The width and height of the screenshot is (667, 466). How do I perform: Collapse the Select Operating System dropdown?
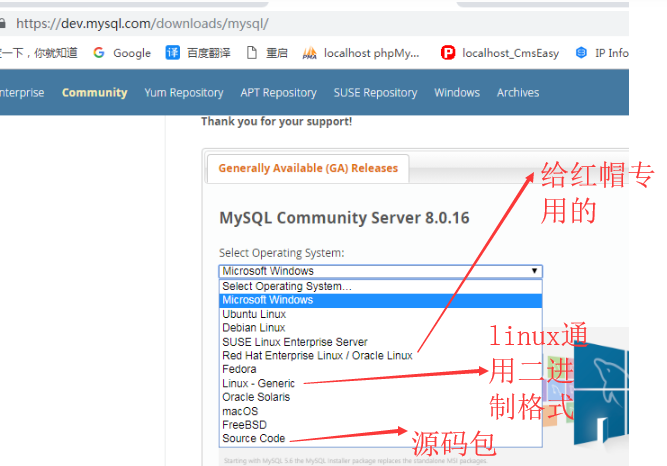click(380, 271)
